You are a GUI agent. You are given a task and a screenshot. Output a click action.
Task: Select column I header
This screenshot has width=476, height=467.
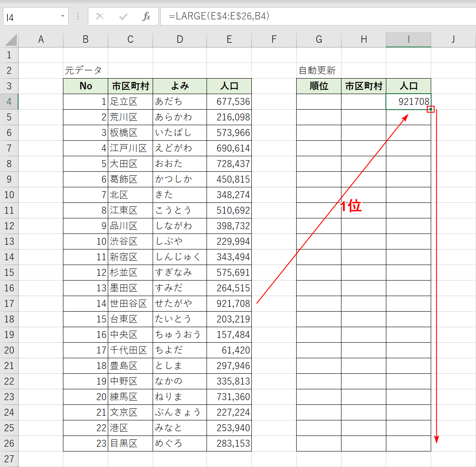coord(409,40)
